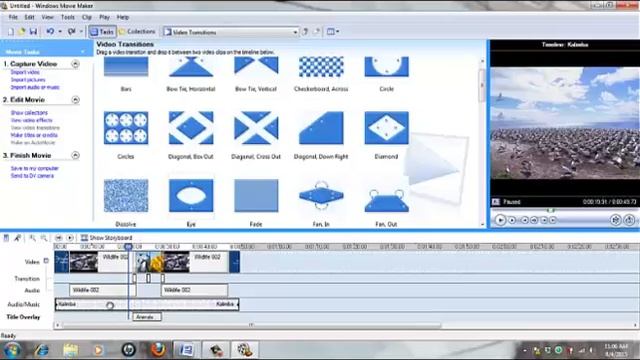Select the Bow Tie, Horizontal transition
This screenshot has height=360, width=640.
click(191, 67)
